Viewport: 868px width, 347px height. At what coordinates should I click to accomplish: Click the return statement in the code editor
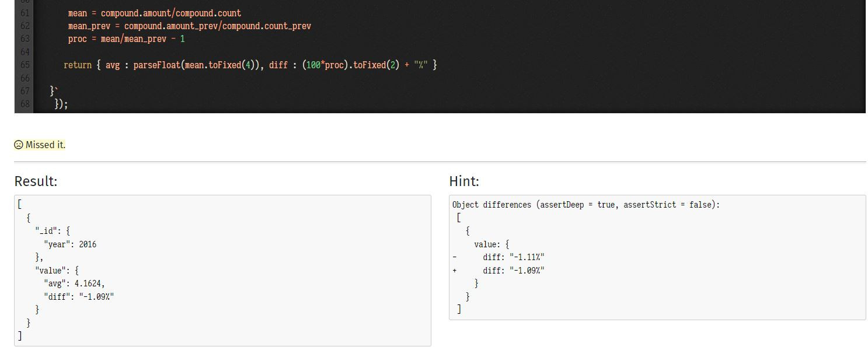click(250, 65)
